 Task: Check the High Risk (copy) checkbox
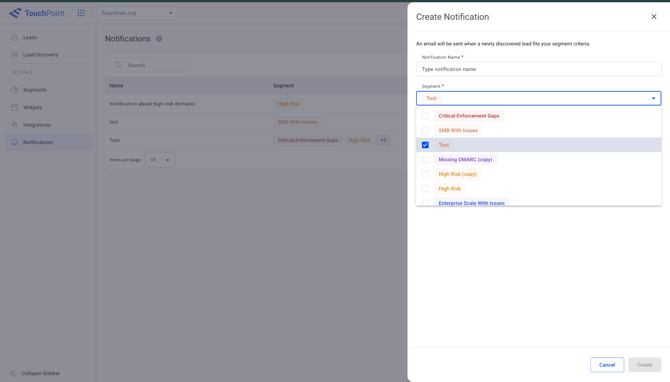click(425, 174)
